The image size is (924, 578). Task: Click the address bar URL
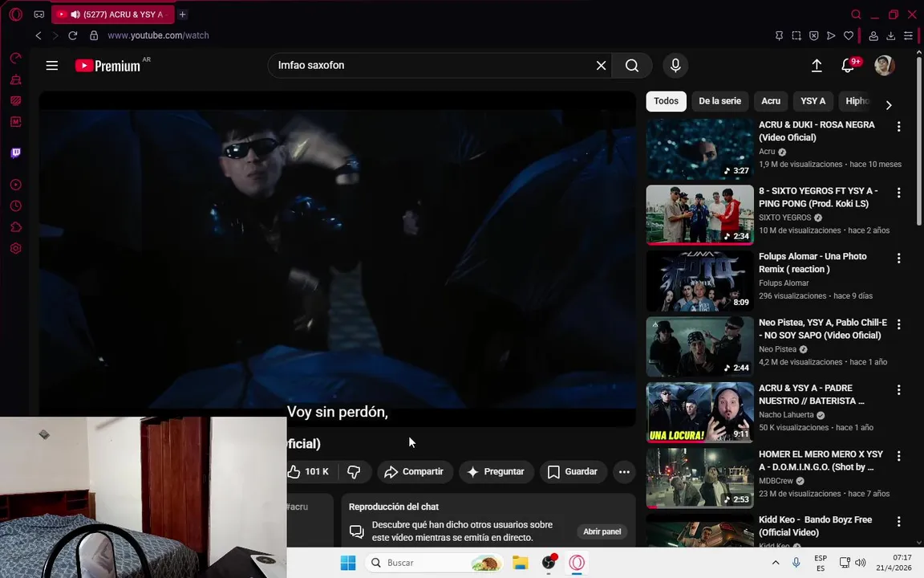159,35
